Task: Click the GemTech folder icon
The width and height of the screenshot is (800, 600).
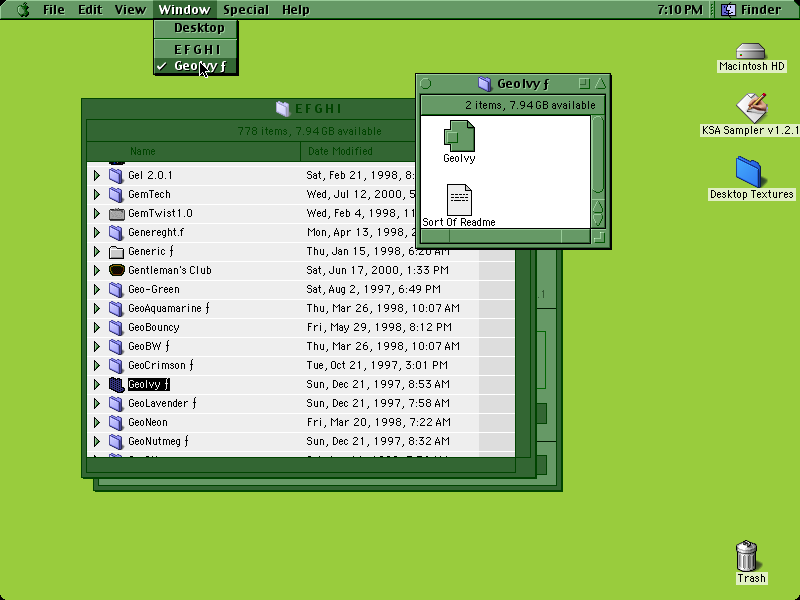Action: click(116, 194)
